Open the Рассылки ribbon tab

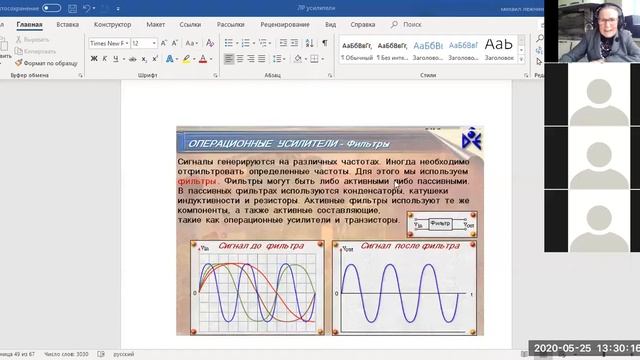click(x=231, y=24)
